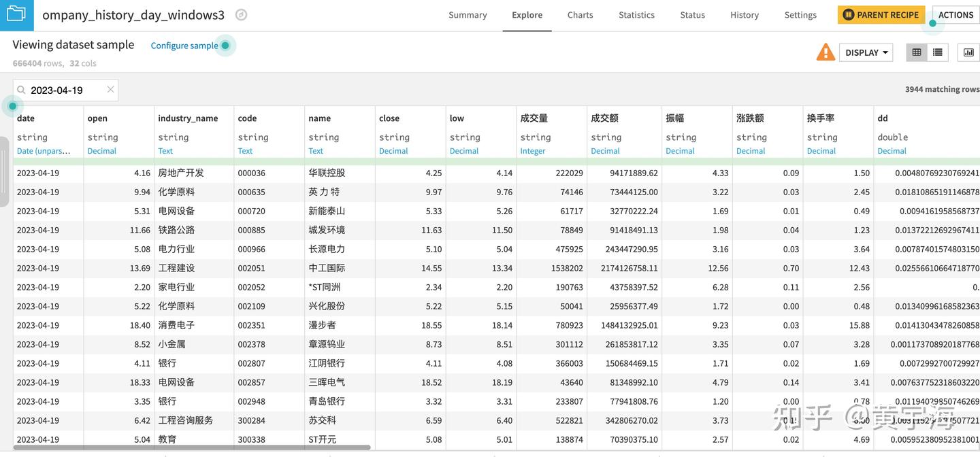Image resolution: width=980 pixels, height=457 pixels.
Task: Switch to table grid view
Action: (x=916, y=52)
